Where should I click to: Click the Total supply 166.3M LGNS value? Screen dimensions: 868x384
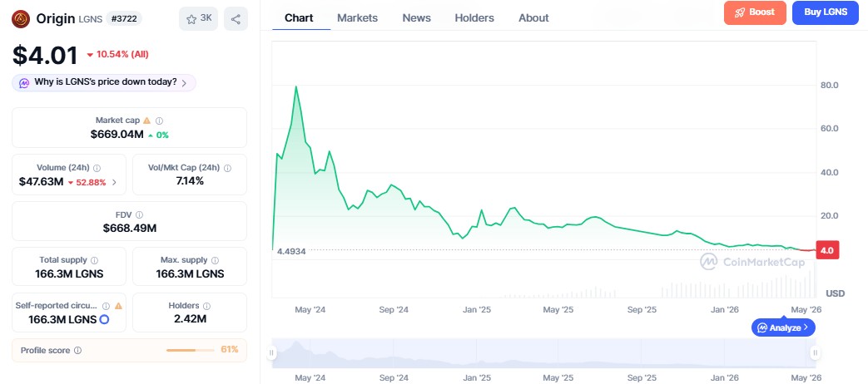[69, 273]
